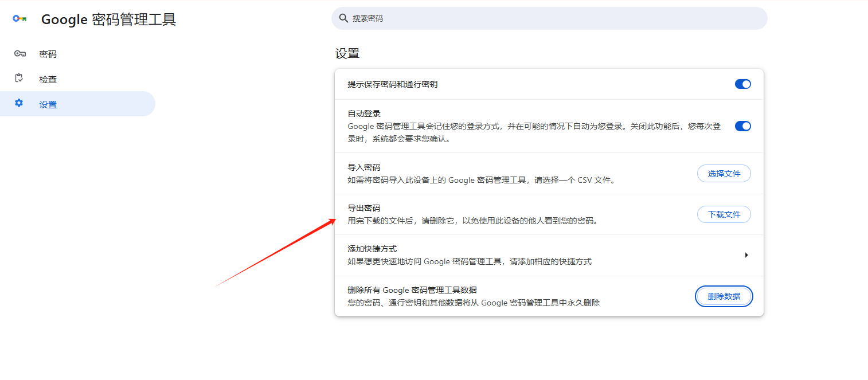868x380 pixels.
Task: Open the 密码 sidebar item
Action: 77,54
